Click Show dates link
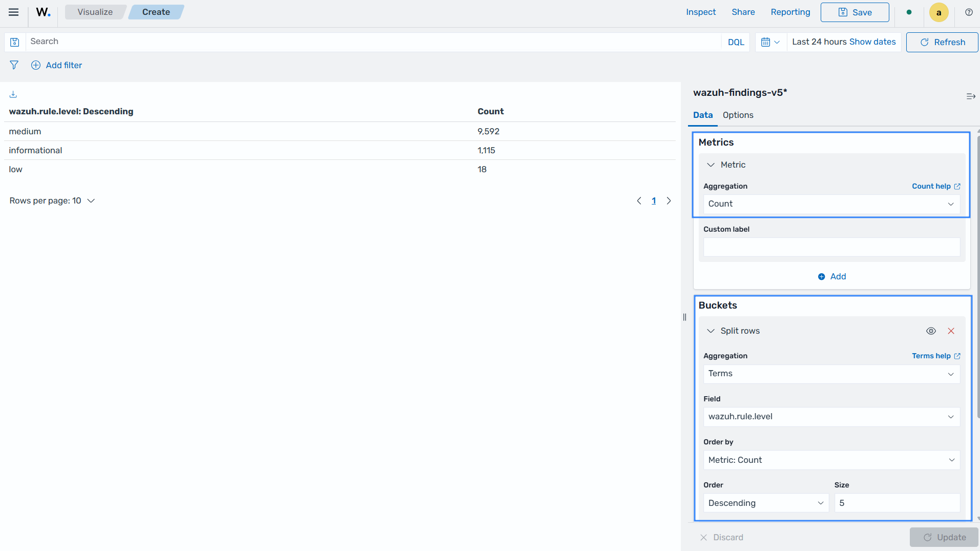Screen dimensions: 980x551 [872, 42]
